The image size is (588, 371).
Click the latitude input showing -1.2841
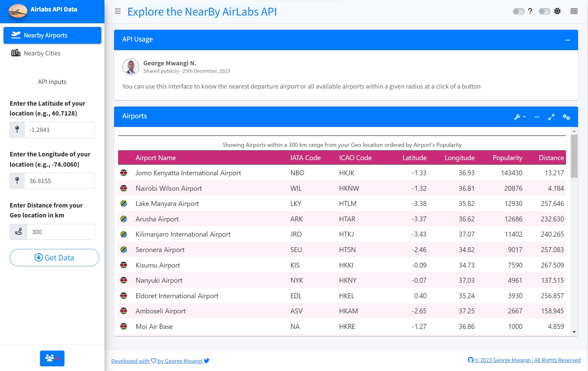tap(59, 130)
